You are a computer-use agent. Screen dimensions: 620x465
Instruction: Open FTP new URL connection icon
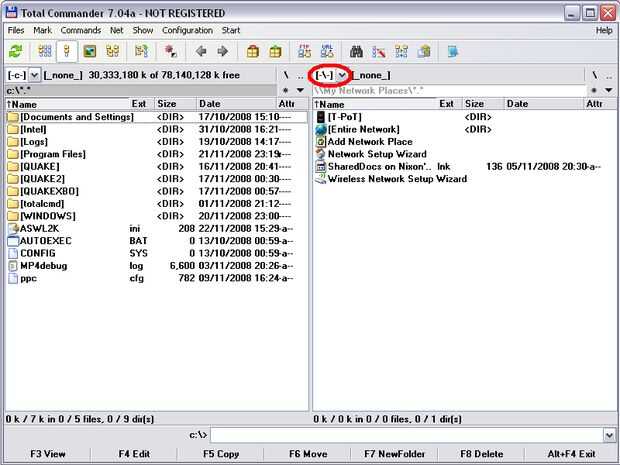(327, 51)
